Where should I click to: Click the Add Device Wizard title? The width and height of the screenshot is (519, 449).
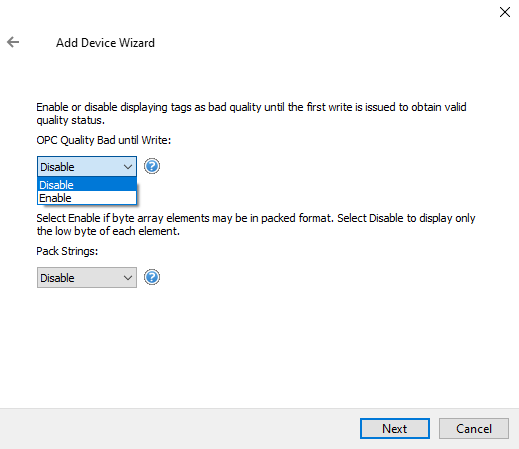coord(105,43)
